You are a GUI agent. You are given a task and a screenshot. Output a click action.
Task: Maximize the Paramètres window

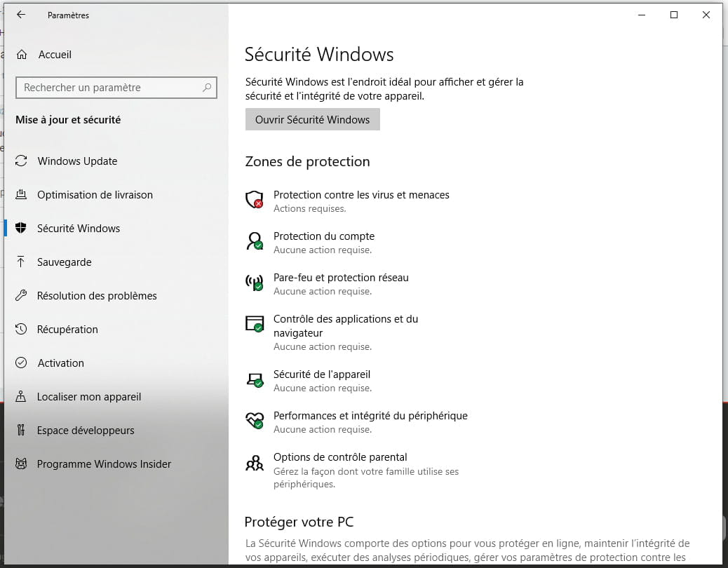pos(674,15)
